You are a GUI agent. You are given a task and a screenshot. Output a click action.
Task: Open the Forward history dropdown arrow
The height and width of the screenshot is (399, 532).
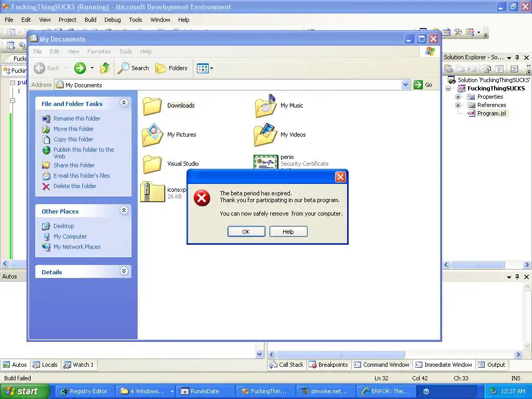(92, 68)
